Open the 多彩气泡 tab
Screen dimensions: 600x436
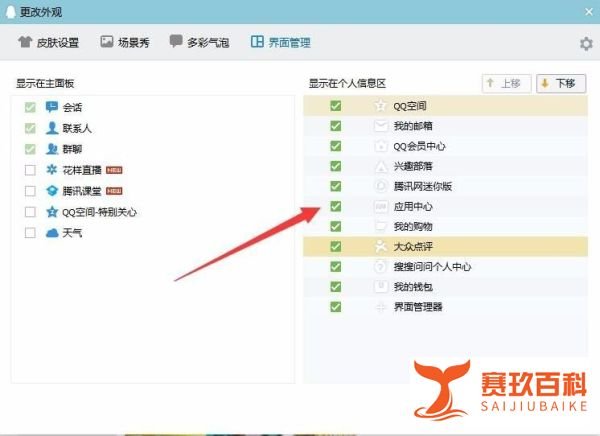pyautogui.click(x=199, y=42)
